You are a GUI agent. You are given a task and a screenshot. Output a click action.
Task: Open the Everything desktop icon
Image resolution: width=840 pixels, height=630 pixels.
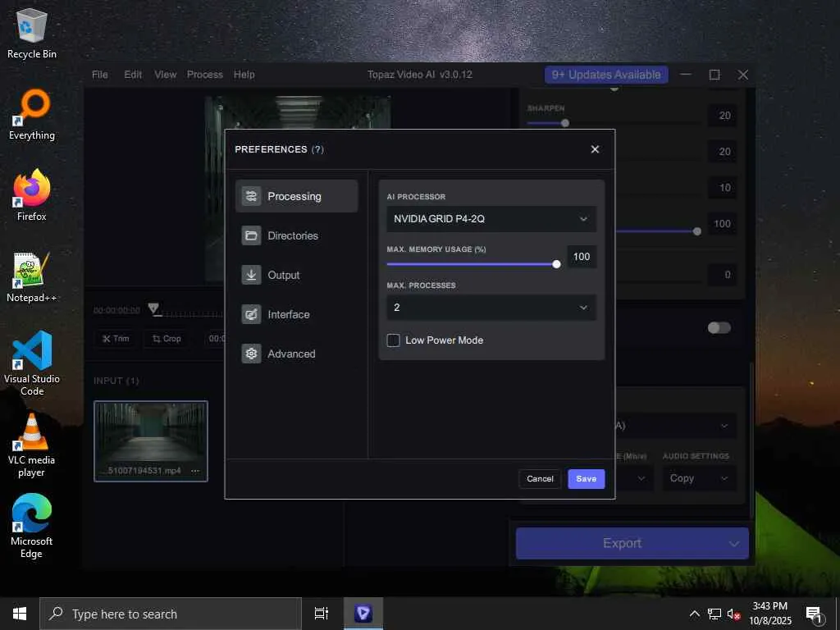point(32,115)
